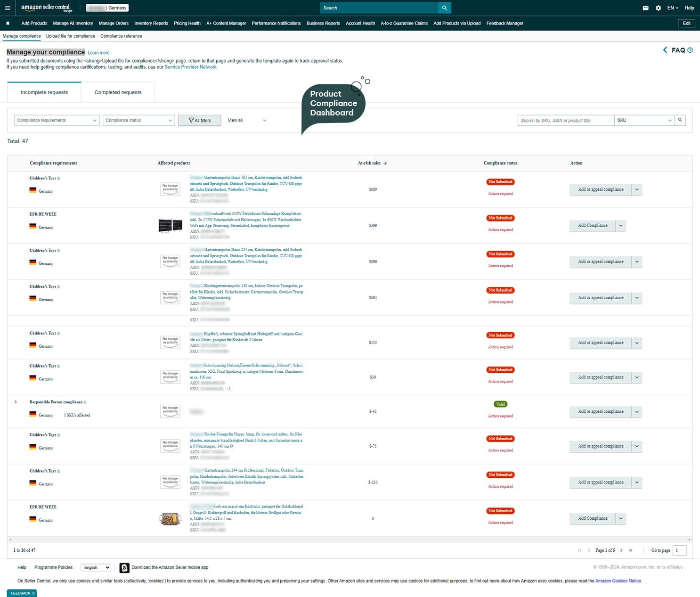This screenshot has width=700, height=597.
Task: Open Compliance requirements dropdown
Action: (57, 120)
